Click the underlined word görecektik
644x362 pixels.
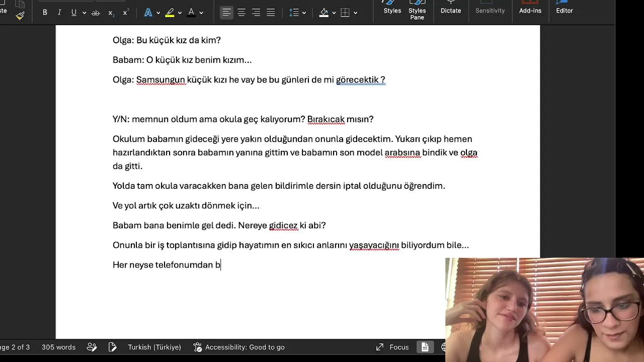click(x=357, y=79)
